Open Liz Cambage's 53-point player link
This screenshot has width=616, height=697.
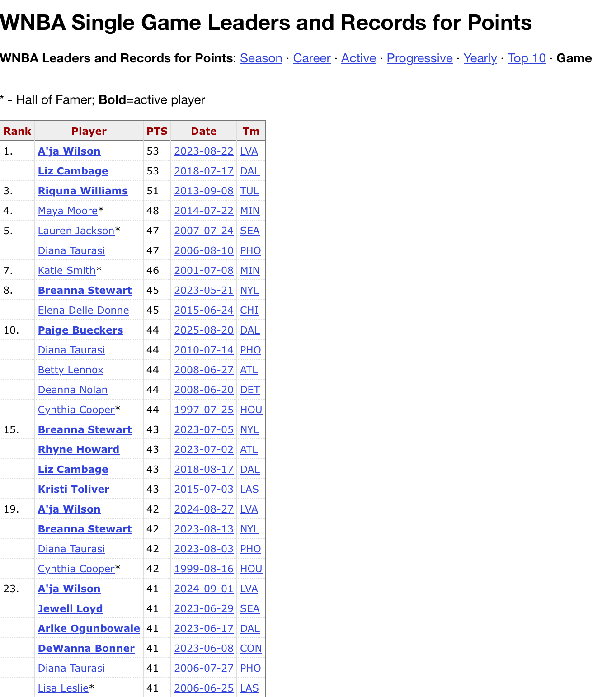coord(73,171)
